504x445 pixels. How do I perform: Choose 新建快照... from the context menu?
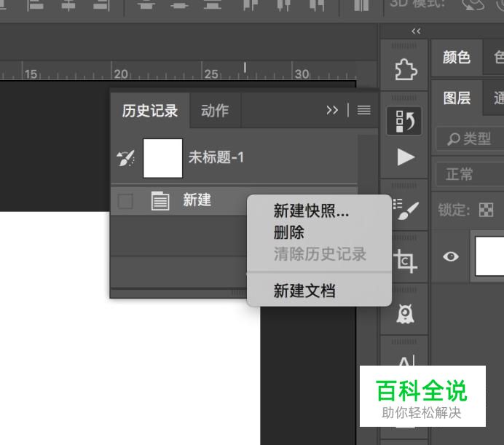click(x=311, y=211)
